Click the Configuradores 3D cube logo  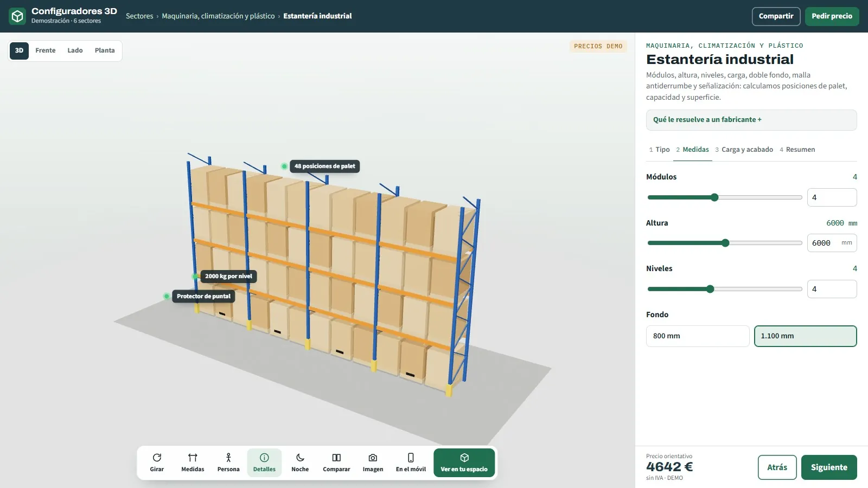(x=17, y=16)
